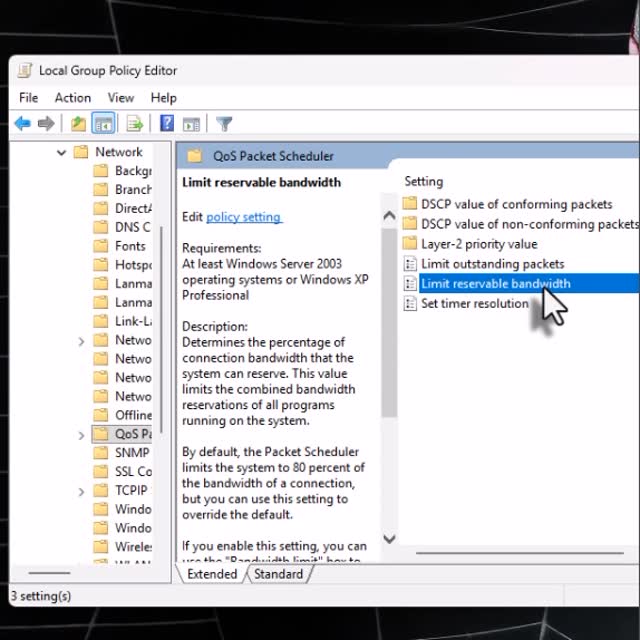Go up one level folder icon

pos(78,123)
